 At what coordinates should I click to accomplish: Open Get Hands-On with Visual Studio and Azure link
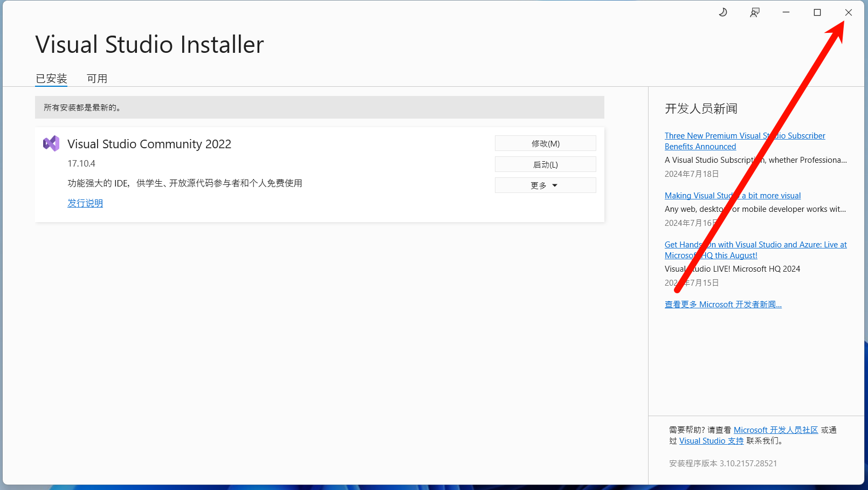[755, 250]
